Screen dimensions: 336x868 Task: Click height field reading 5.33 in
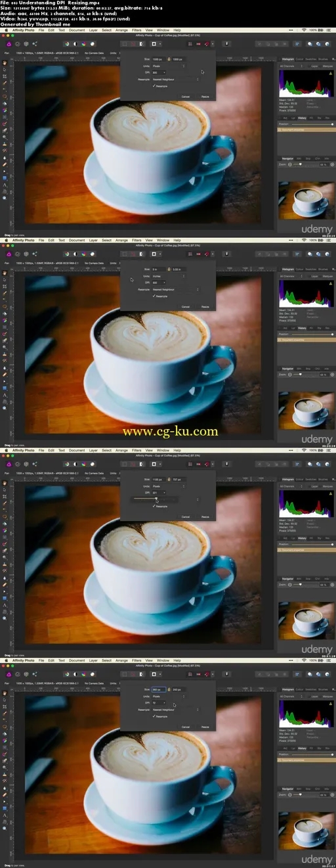tap(179, 269)
